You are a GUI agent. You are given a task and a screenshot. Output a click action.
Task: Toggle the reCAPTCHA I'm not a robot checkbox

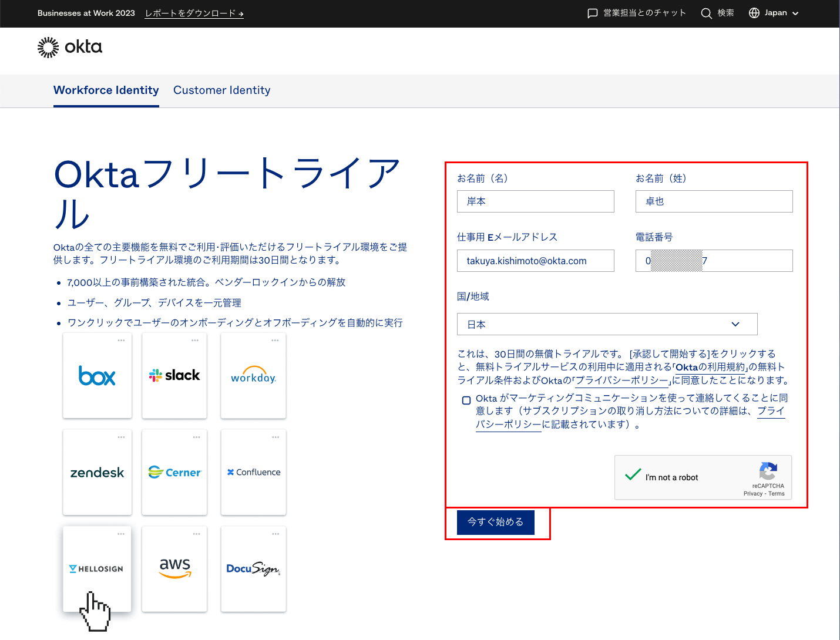click(633, 476)
